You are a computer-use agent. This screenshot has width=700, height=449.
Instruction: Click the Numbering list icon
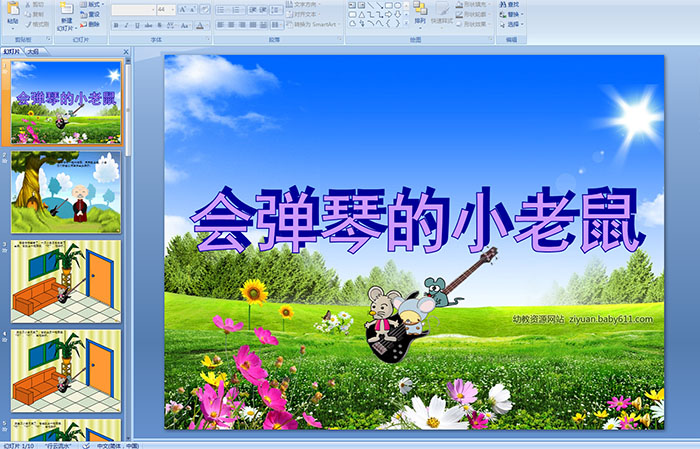pyautogui.click(x=238, y=9)
